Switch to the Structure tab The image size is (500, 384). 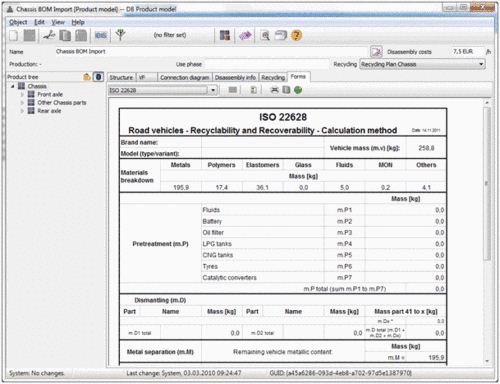pos(121,78)
